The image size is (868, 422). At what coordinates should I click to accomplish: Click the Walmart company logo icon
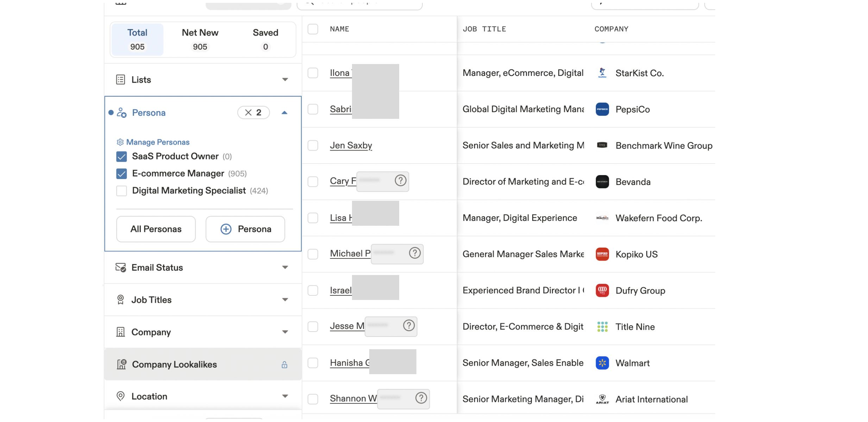[x=602, y=363]
